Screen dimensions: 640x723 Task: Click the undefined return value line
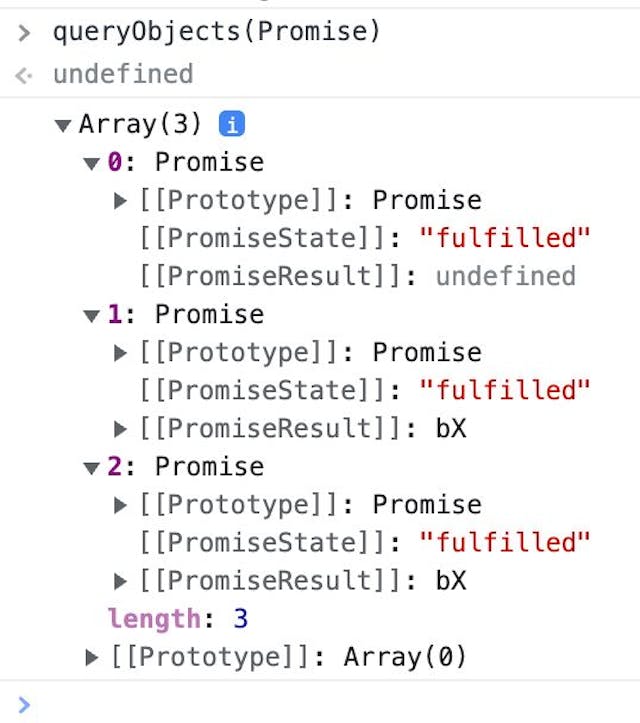pyautogui.click(x=123, y=74)
